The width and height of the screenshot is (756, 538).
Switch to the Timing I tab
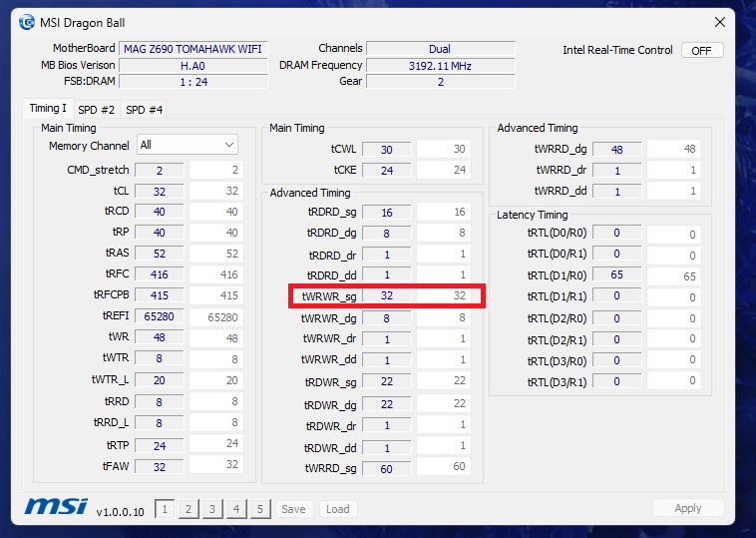click(x=48, y=108)
